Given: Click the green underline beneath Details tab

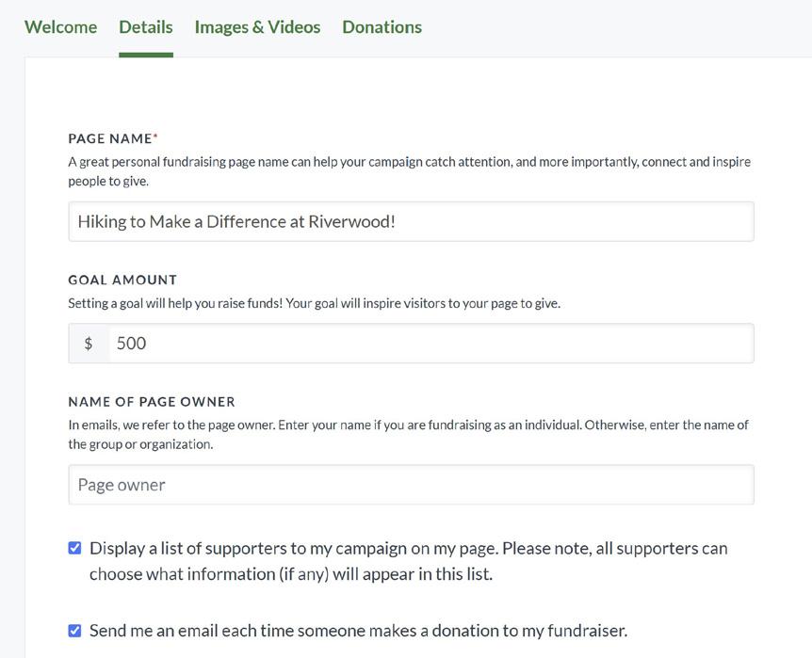Looking at the screenshot, I should click(146, 55).
